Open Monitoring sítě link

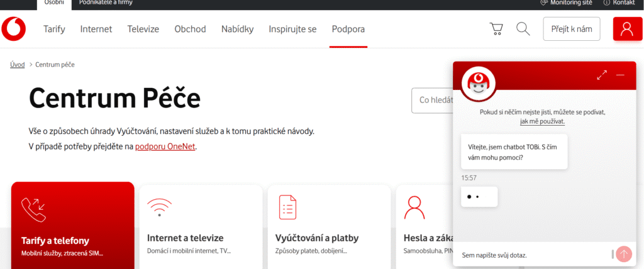[x=571, y=3]
